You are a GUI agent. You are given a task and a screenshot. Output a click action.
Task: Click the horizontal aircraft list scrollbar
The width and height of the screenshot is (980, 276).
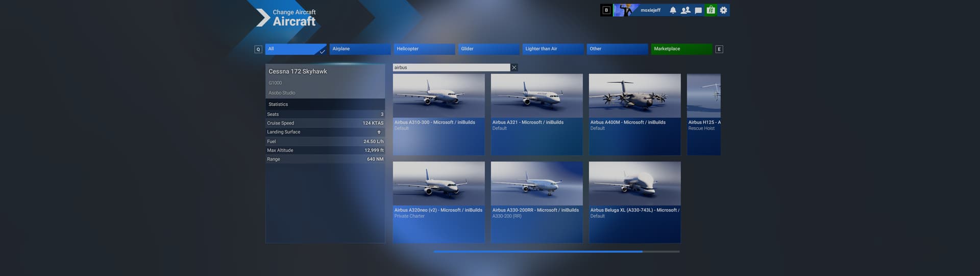click(x=556, y=251)
